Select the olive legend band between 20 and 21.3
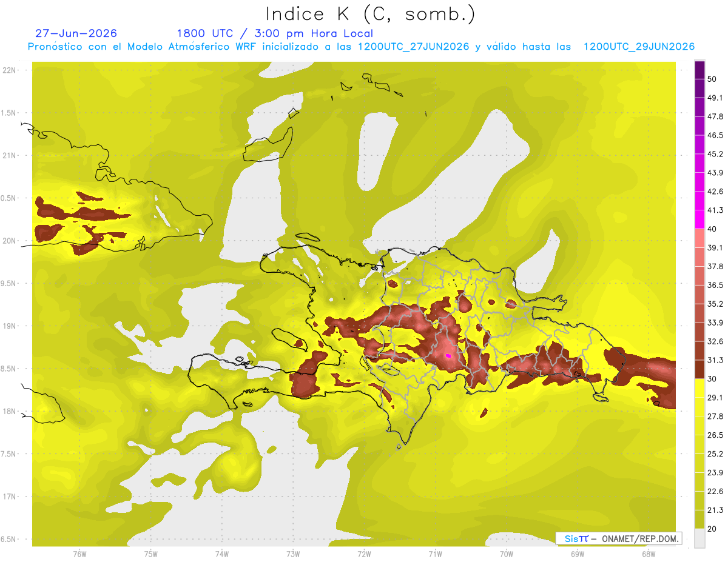The height and width of the screenshot is (562, 728). (x=699, y=519)
